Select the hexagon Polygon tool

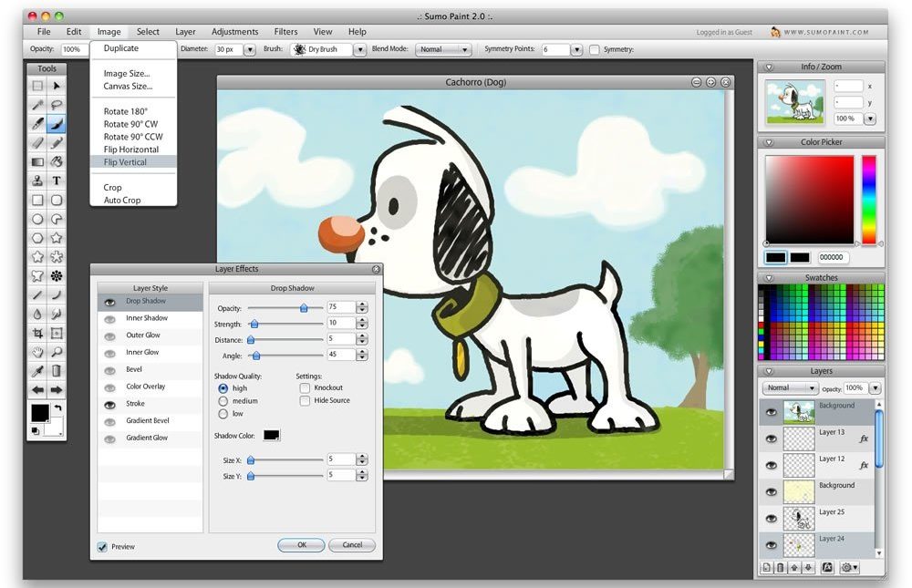tap(37, 238)
